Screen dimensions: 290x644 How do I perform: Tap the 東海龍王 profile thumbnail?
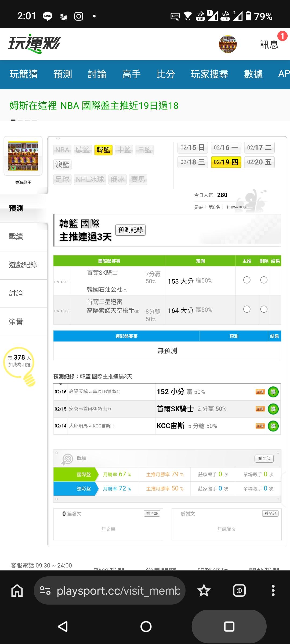pyautogui.click(x=23, y=156)
